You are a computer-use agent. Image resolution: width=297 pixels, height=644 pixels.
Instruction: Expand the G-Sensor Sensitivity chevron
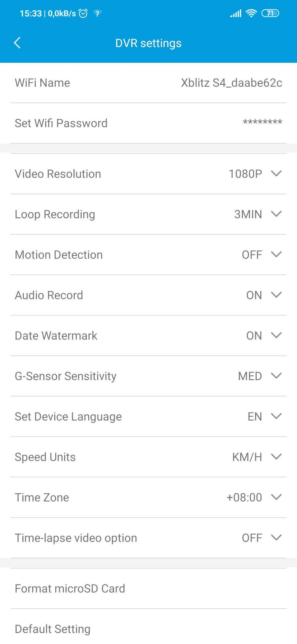click(x=276, y=376)
